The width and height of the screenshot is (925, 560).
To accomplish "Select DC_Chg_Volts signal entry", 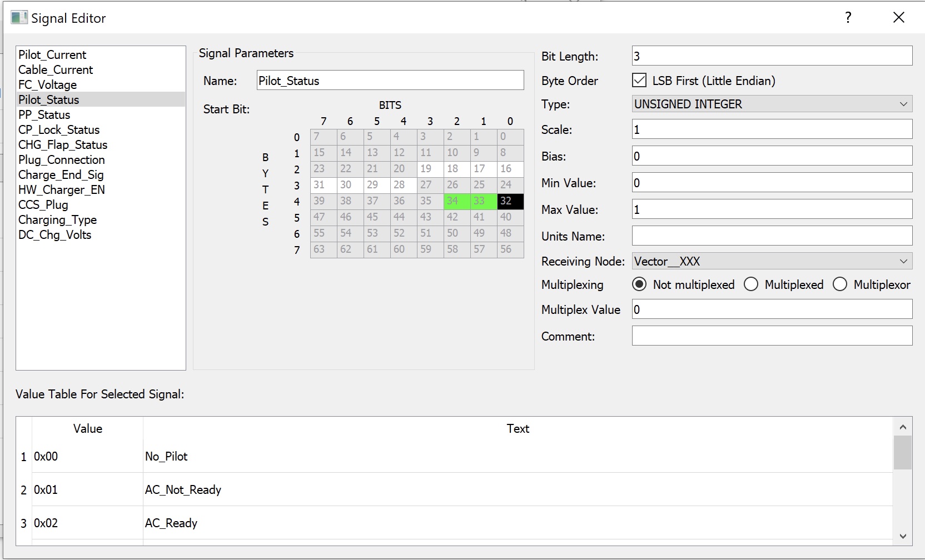I will tap(54, 235).
